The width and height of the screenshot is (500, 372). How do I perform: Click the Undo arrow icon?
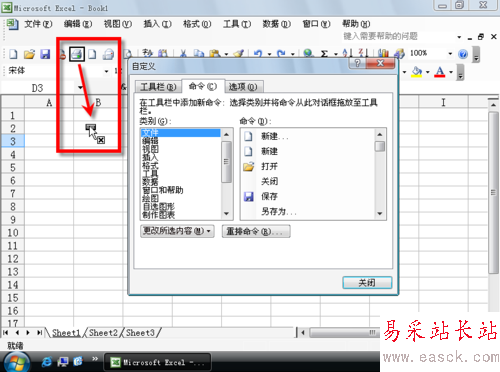point(258,53)
